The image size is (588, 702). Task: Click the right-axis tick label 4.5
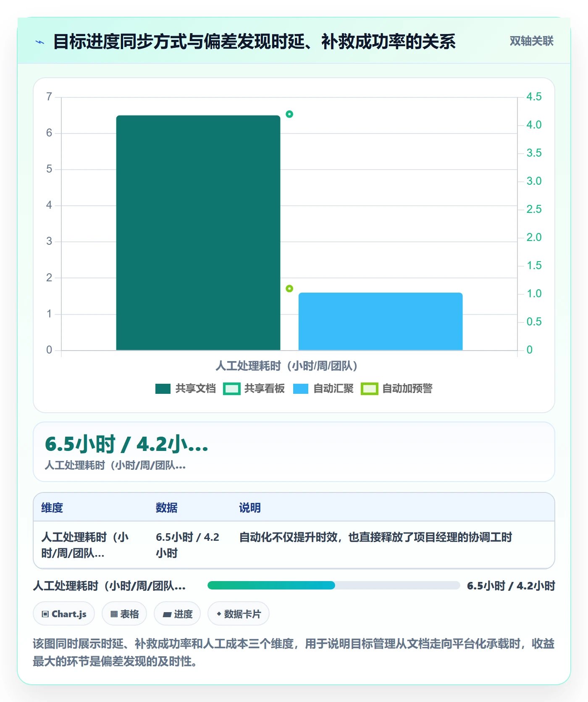pyautogui.click(x=534, y=97)
